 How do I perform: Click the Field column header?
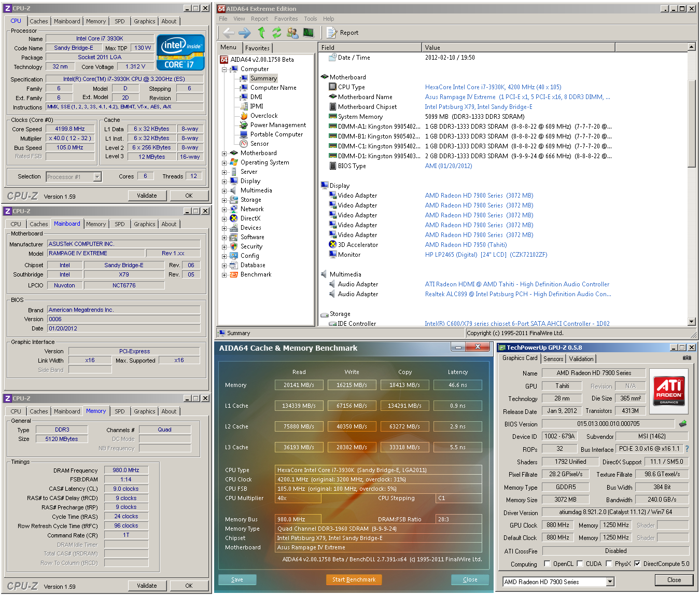click(x=370, y=47)
